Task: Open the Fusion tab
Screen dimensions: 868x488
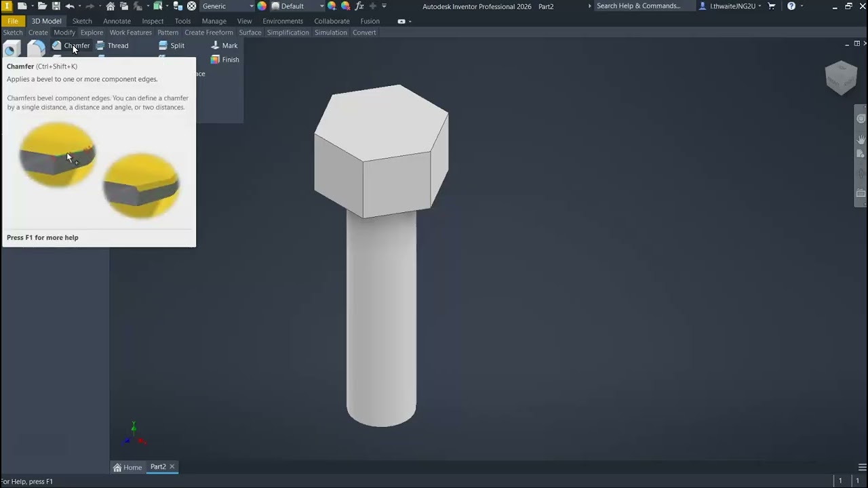Action: [370, 21]
